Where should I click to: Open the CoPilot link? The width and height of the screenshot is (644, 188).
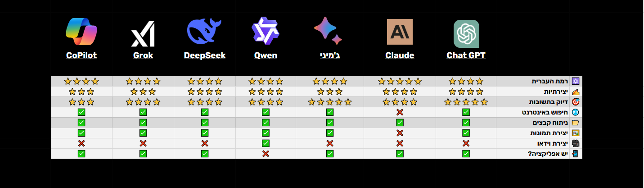coord(81,55)
